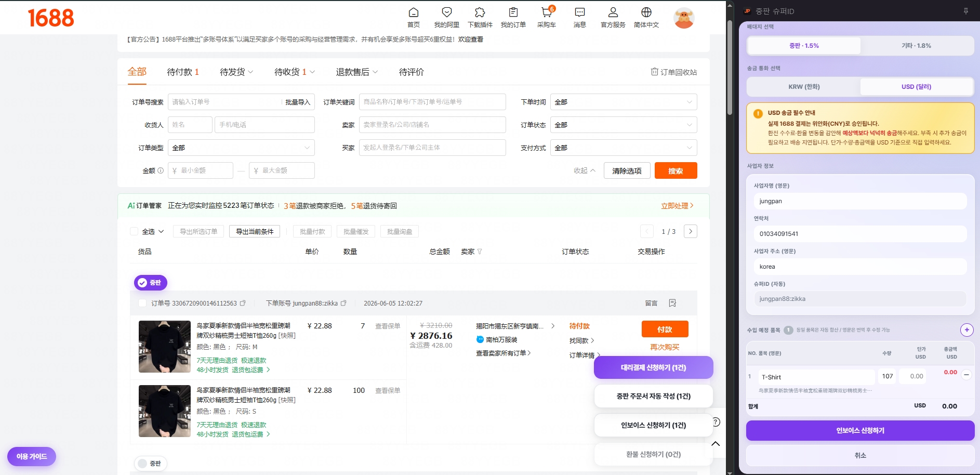The width and height of the screenshot is (980, 475).
Task: Open the user avatar profile picture
Action: (684, 18)
